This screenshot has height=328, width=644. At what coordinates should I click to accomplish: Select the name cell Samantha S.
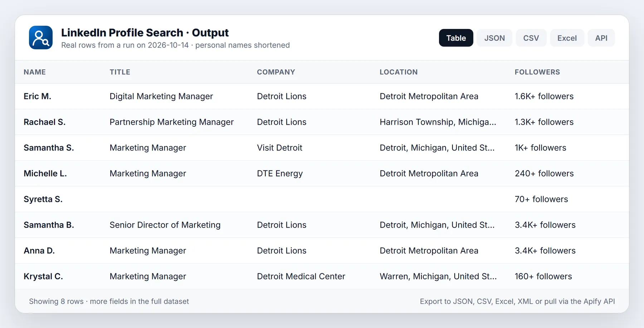tap(49, 148)
